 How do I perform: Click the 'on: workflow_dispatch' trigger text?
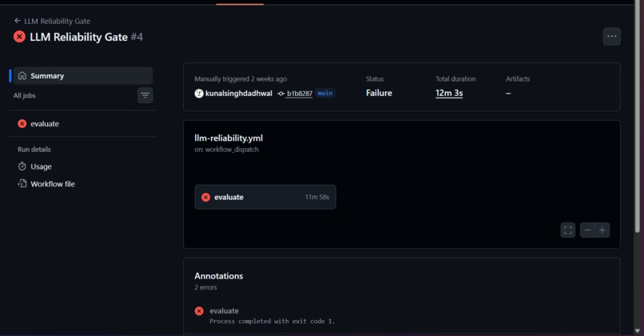point(226,150)
